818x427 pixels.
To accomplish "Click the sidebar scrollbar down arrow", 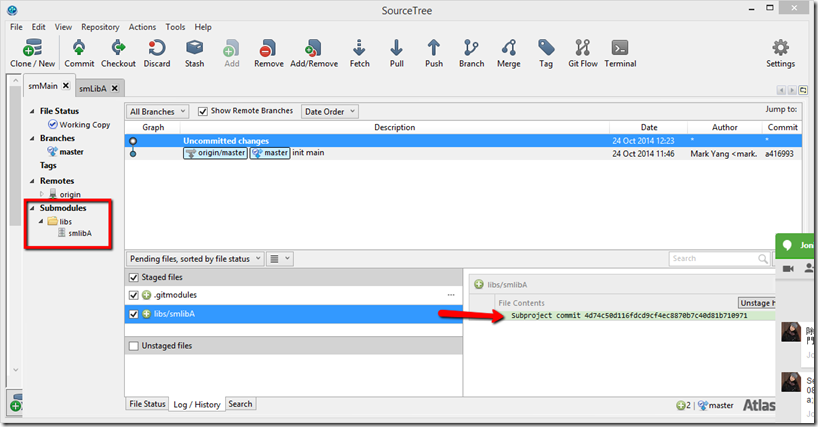I will [15, 370].
